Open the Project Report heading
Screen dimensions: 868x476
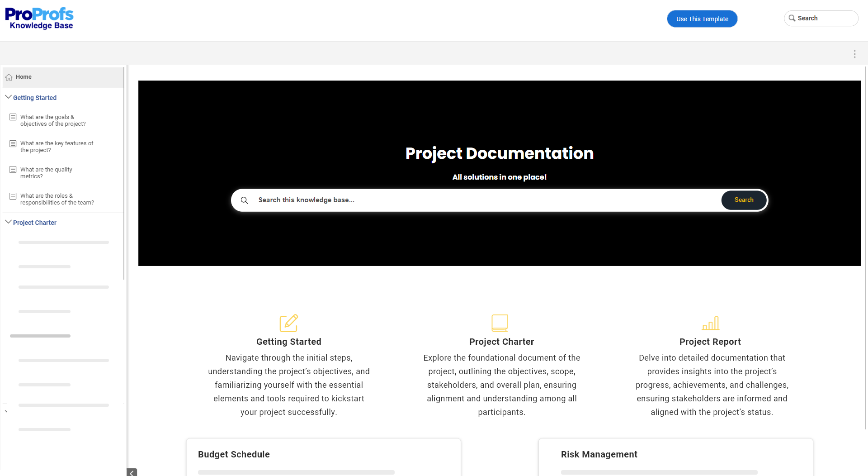[710, 342]
